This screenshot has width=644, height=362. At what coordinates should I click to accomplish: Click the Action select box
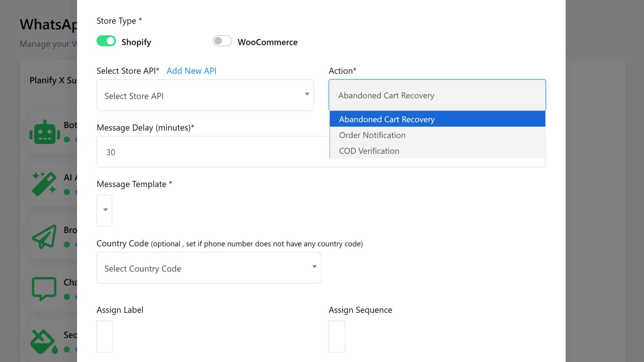(437, 95)
